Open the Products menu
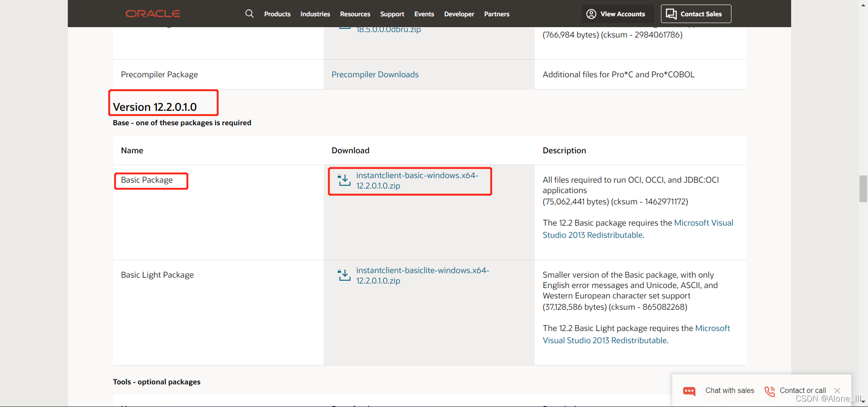The width and height of the screenshot is (868, 407). click(x=277, y=14)
